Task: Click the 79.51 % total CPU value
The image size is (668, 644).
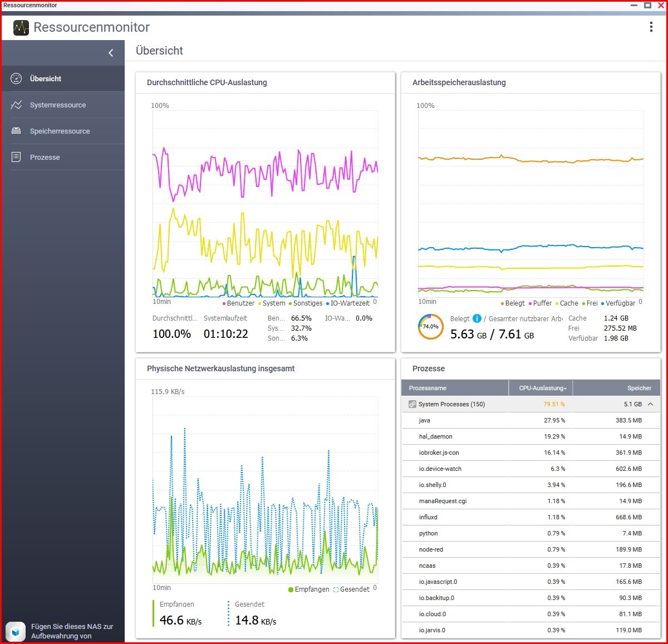Action: tap(554, 404)
